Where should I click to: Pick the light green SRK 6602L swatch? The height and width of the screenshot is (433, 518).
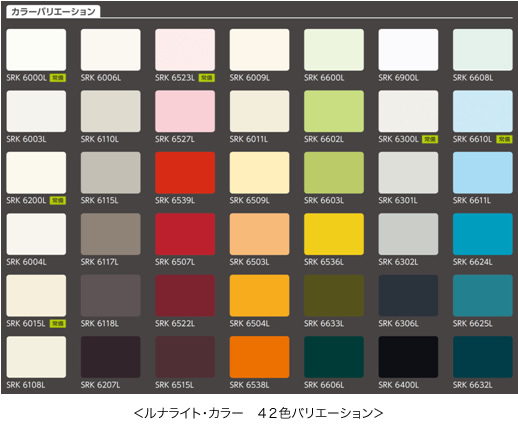pos(334,111)
